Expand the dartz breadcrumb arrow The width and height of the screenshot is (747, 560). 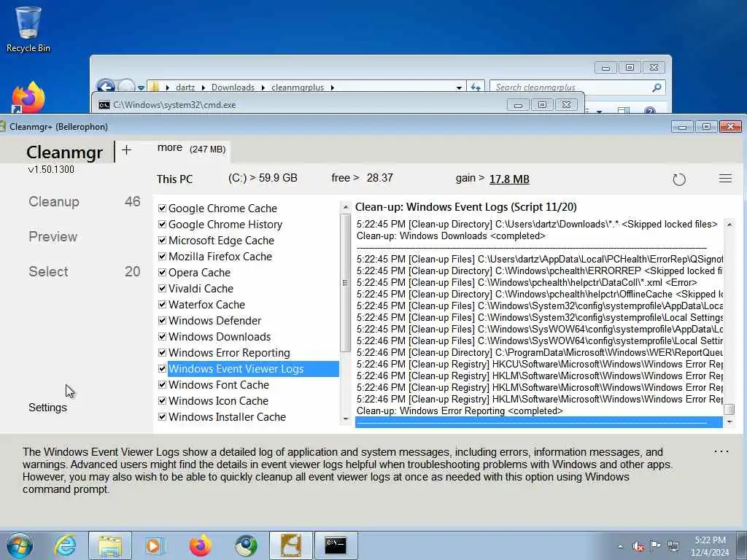204,87
